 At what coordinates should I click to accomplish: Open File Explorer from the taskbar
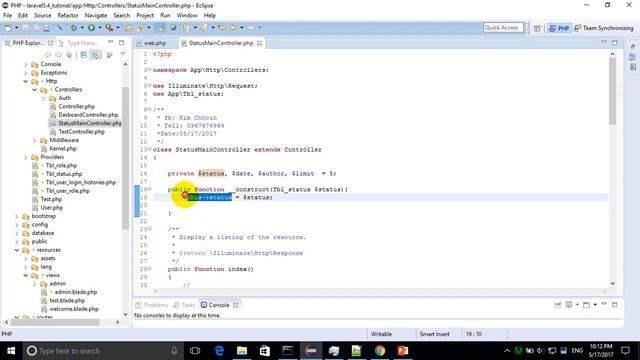coord(242,351)
